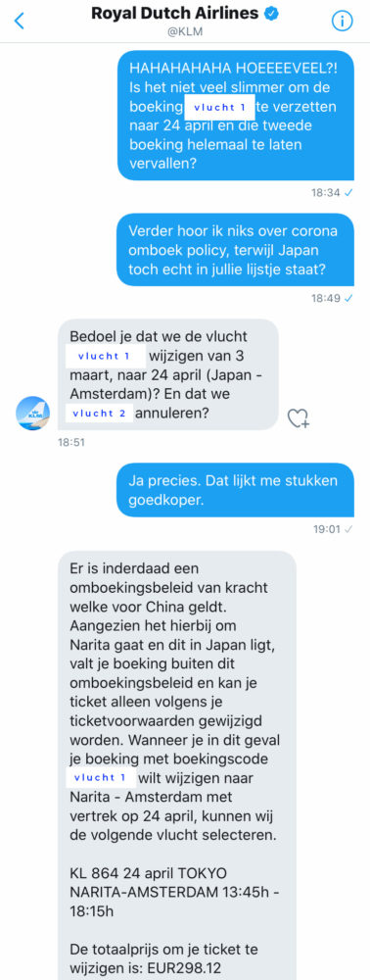This screenshot has height=980, width=370.
Task: Tap the KLM reply starting 'Bedoel je dat'
Action: point(167,374)
